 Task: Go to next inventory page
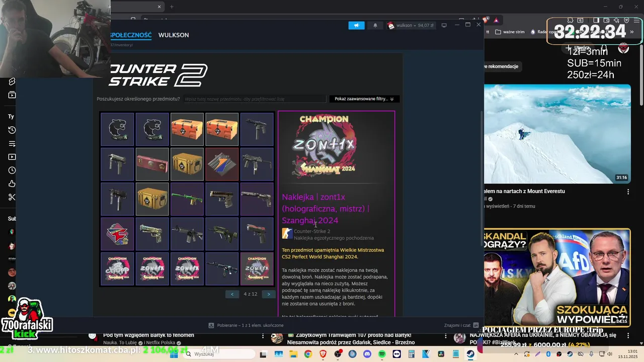pos(269,294)
